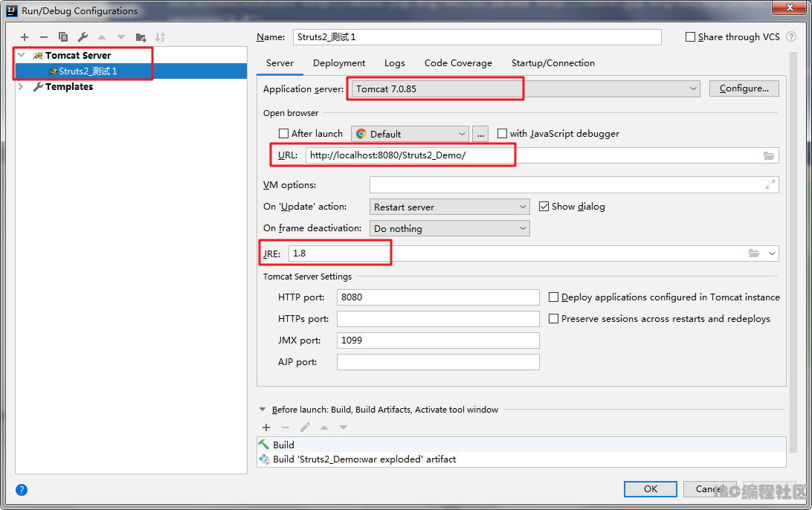This screenshot has width=812, height=510.
Task: Click the Configure... button
Action: tap(744, 88)
